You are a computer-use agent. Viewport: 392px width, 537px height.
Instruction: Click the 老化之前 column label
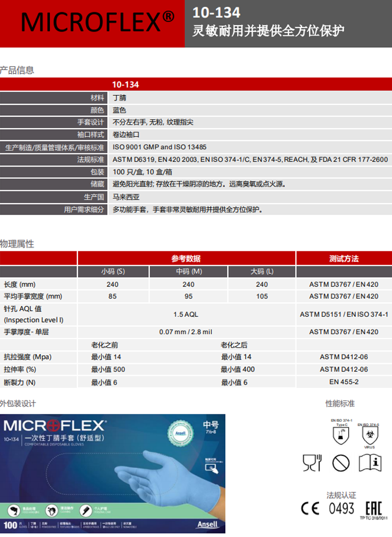coord(104,345)
